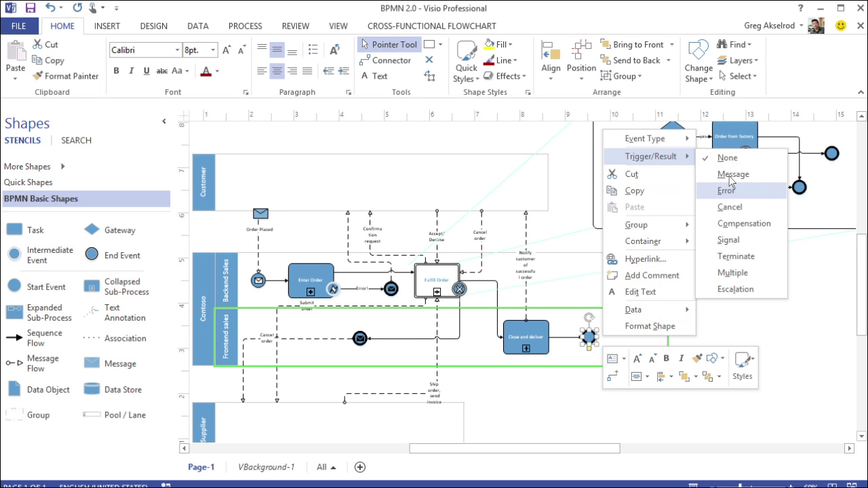Viewport: 868px width, 488px height.
Task: Select the Message trigger from context menu
Action: (x=734, y=174)
